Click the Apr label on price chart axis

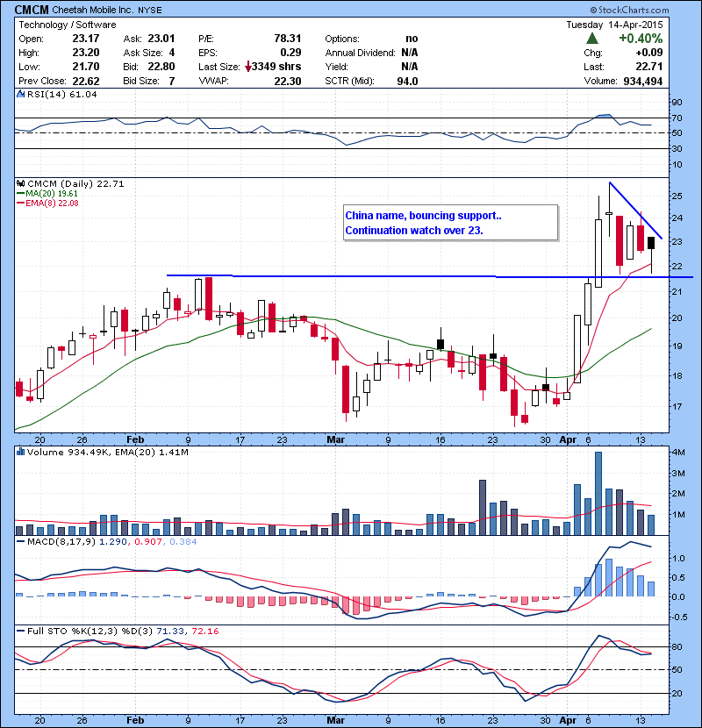pyautogui.click(x=568, y=439)
